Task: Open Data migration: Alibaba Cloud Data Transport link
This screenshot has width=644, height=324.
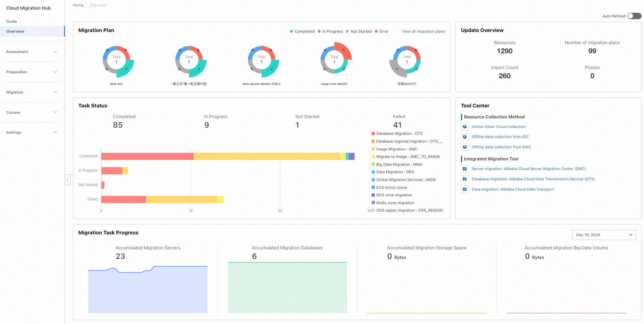Action: pyautogui.click(x=513, y=189)
